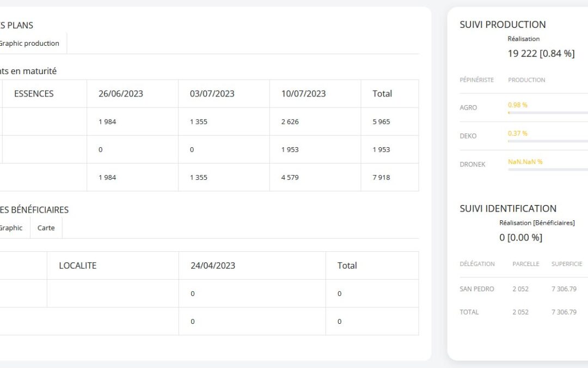Click the SAN PEDRO delegation row
588x368 pixels.
click(477, 289)
